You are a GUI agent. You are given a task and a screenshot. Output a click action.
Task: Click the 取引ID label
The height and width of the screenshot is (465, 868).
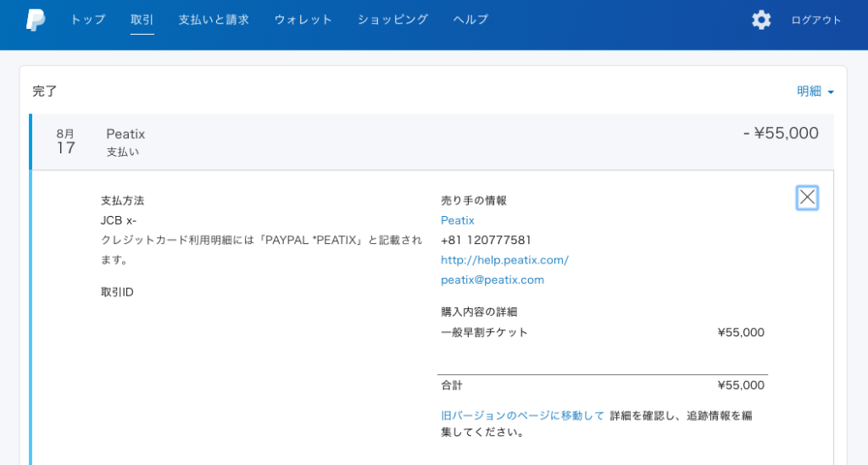[x=117, y=292]
